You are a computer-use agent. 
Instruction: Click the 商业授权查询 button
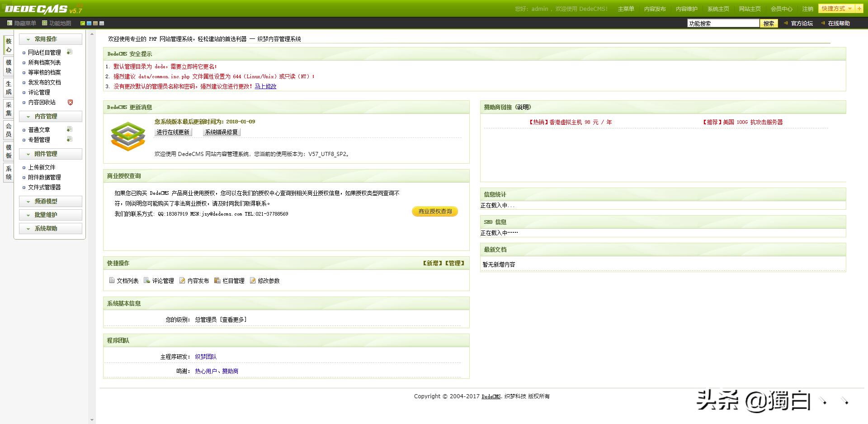point(435,212)
